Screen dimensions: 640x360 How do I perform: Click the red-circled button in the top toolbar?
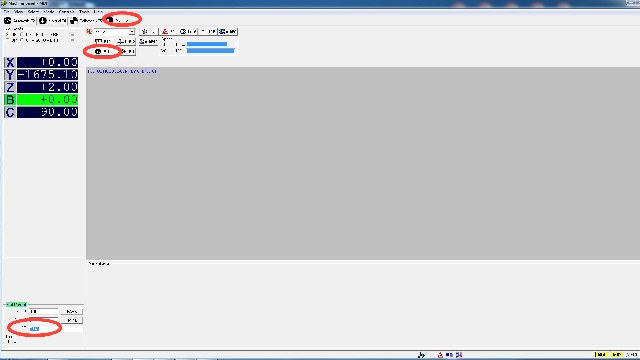tap(120, 20)
